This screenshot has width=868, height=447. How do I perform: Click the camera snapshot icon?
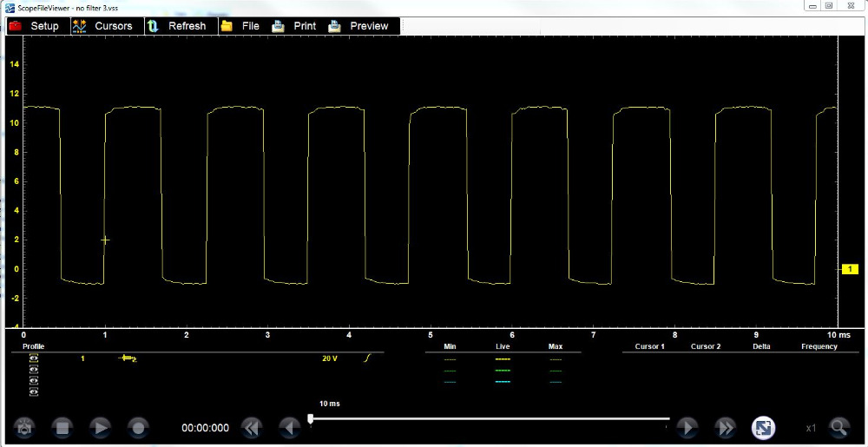[24, 427]
